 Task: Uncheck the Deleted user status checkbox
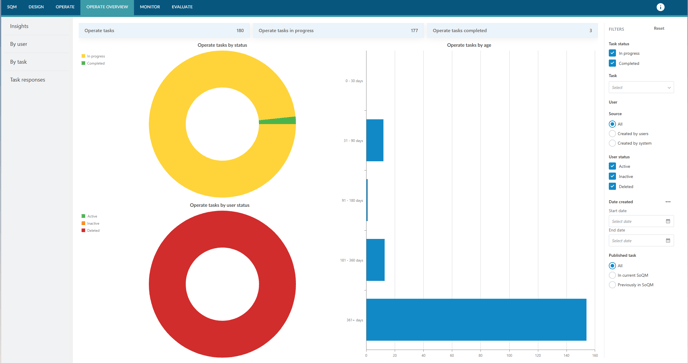(612, 187)
